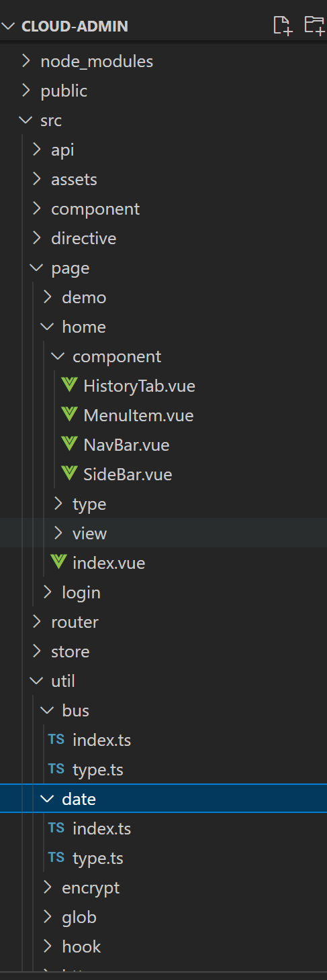Collapse the CLOUD-ADMIN root section
The height and width of the screenshot is (980, 327).
[x=9, y=26]
